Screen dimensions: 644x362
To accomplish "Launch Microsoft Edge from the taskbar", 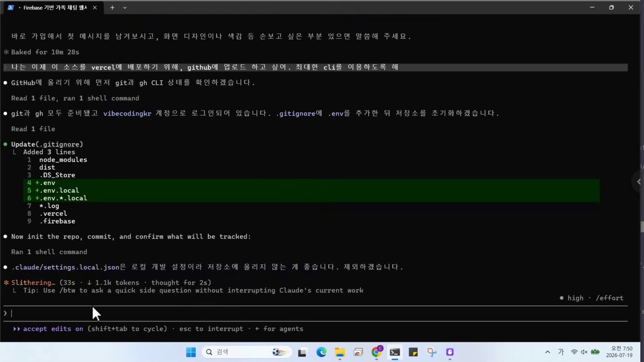I will [x=321, y=352].
